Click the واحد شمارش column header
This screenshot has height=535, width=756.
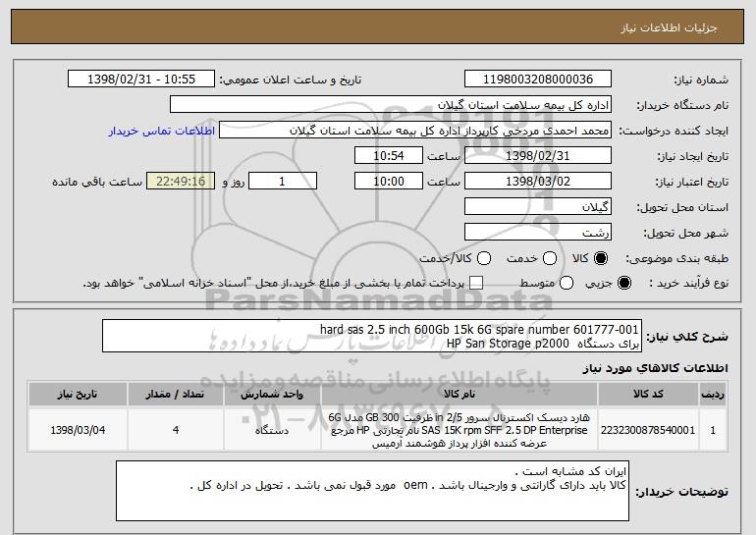[272, 395]
